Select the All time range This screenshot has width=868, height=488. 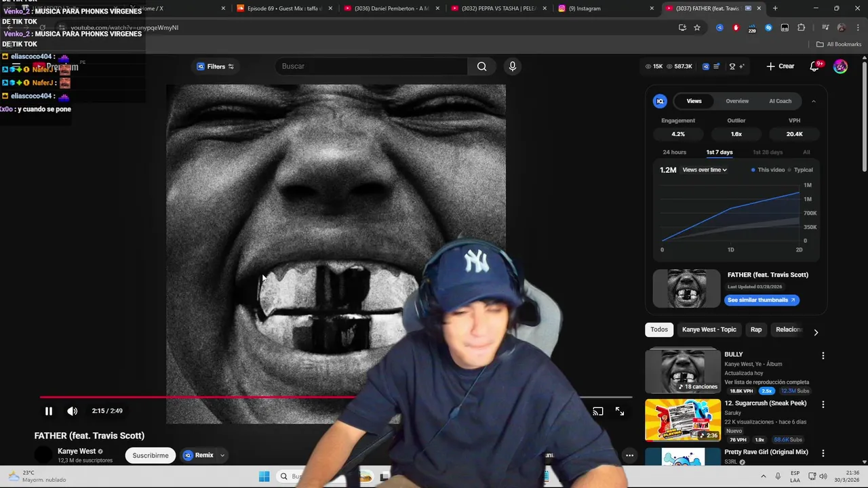[806, 152]
